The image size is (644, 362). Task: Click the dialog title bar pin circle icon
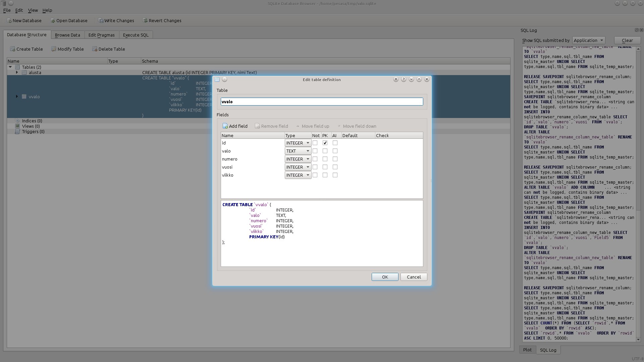225,79
